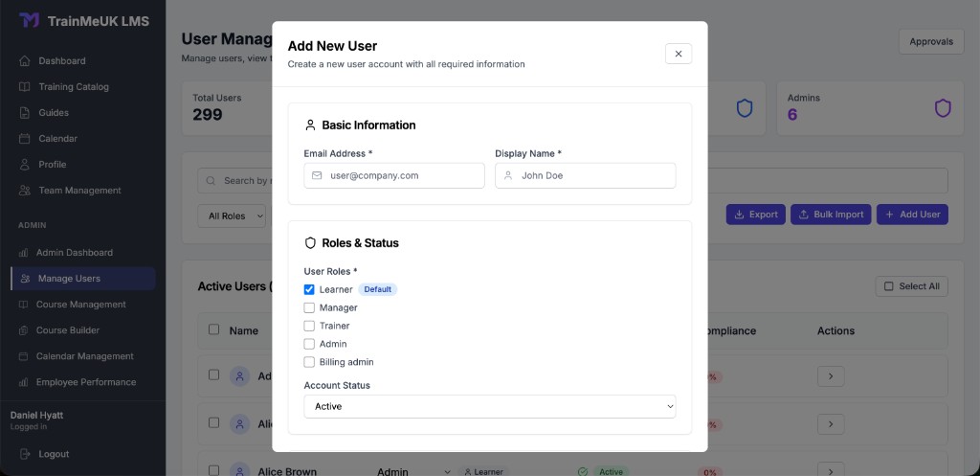
Task: Click the Guides document icon
Action: tap(24, 113)
